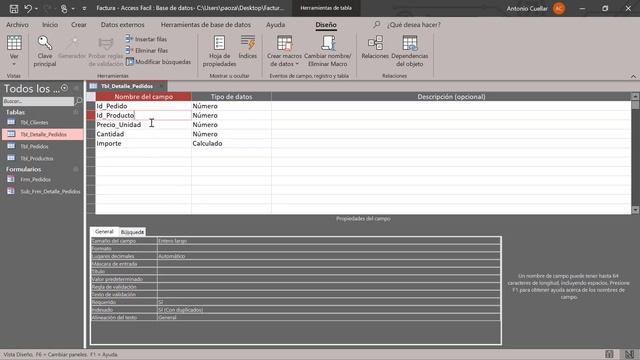Switch to the Búsqueda properties tab

[x=132, y=232]
